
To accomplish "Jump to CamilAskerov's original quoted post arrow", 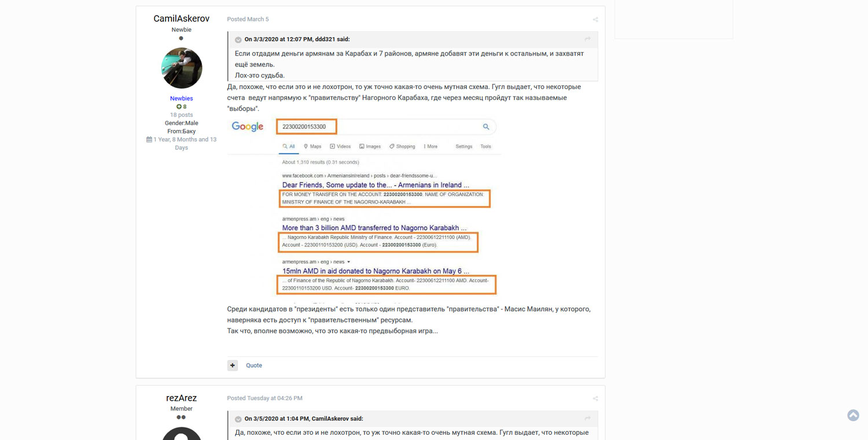I will 588,419.
